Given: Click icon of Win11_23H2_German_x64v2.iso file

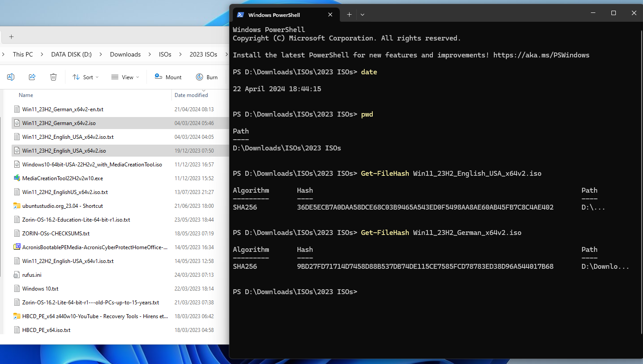Looking at the screenshot, I should click(x=17, y=123).
